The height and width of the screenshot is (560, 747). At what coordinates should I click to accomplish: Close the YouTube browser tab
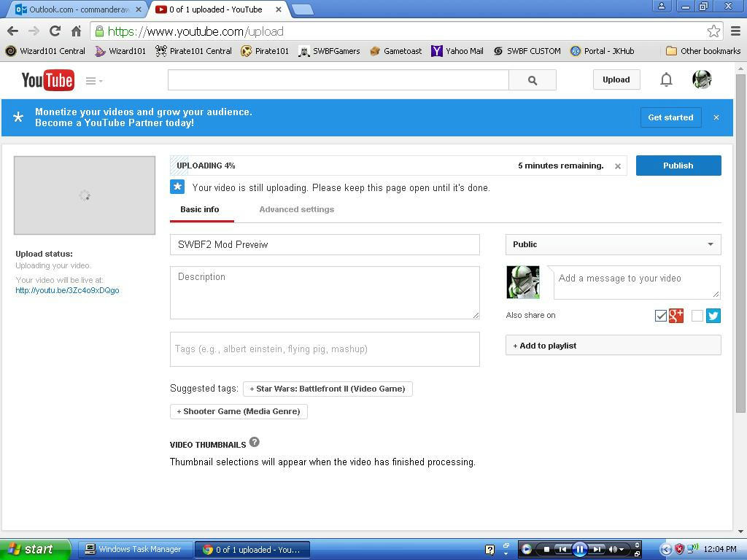pyautogui.click(x=278, y=9)
